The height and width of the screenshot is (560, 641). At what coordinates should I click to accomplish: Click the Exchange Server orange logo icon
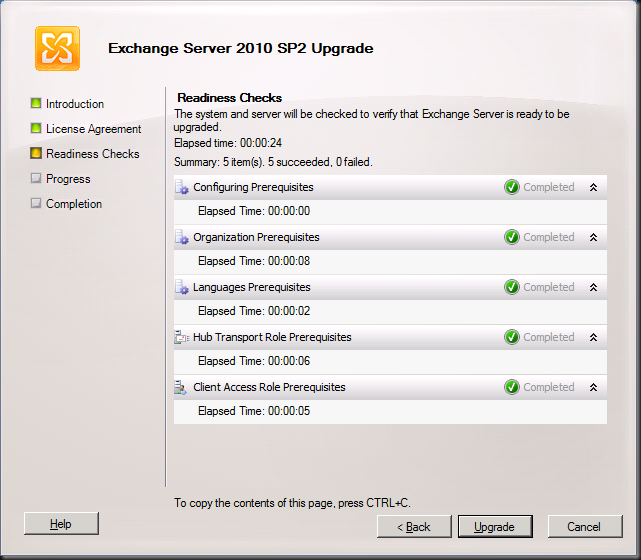pyautogui.click(x=57, y=49)
